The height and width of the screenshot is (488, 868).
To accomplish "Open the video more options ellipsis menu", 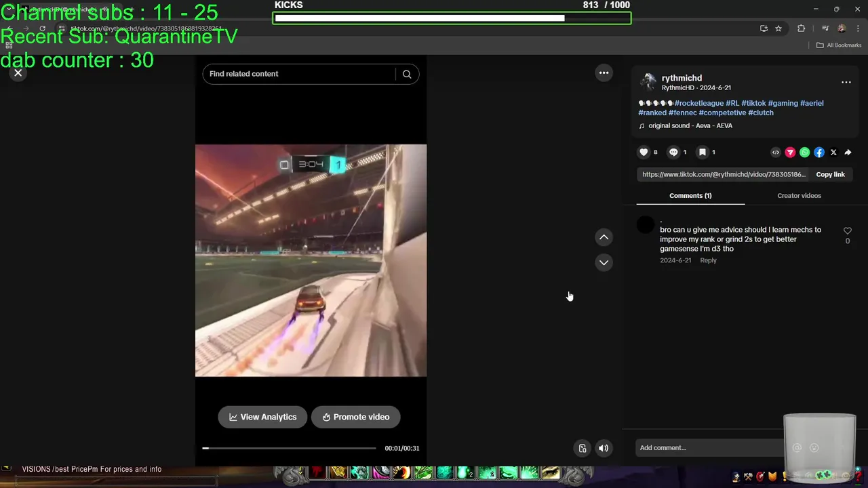I will [604, 73].
